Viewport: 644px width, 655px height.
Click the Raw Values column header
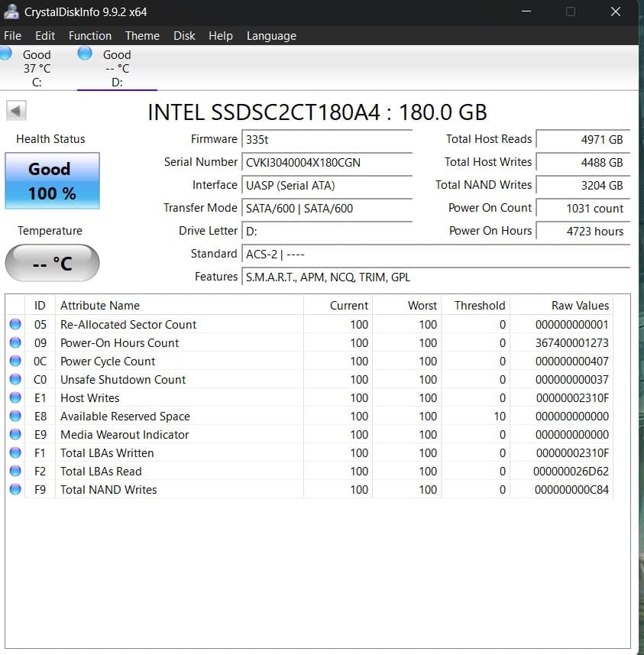point(561,306)
